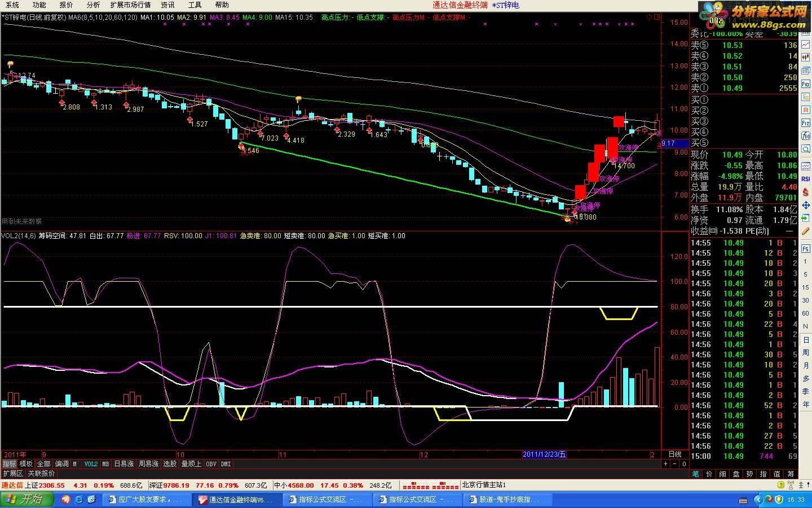The image size is (812, 508).
Task: Click the green arrow export icon
Action: click(x=806, y=218)
